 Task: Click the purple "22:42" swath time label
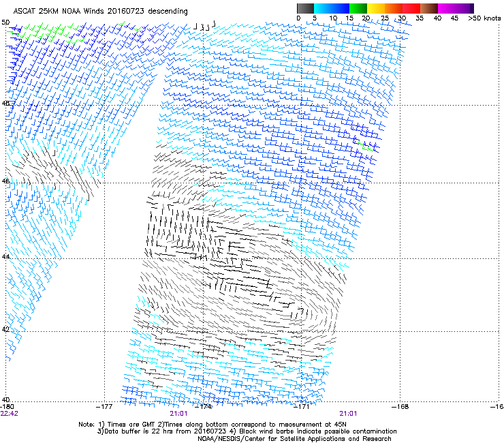click(10, 414)
